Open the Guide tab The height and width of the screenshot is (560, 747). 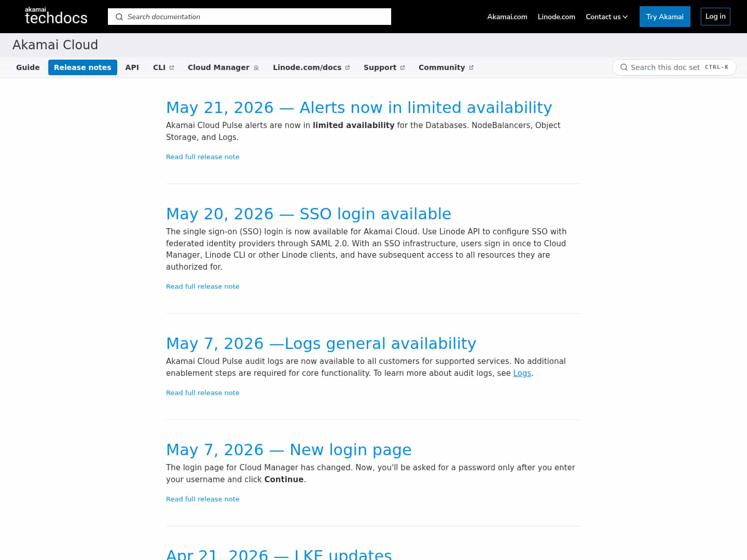28,67
